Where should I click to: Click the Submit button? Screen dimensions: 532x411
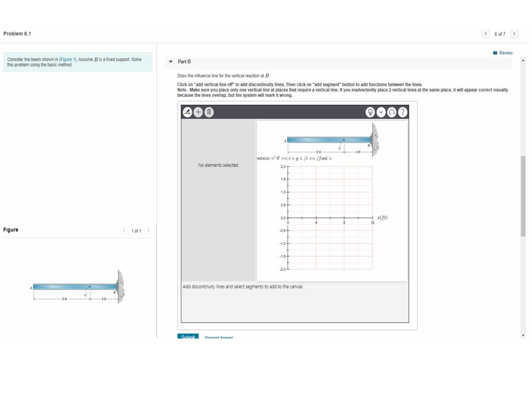188,336
